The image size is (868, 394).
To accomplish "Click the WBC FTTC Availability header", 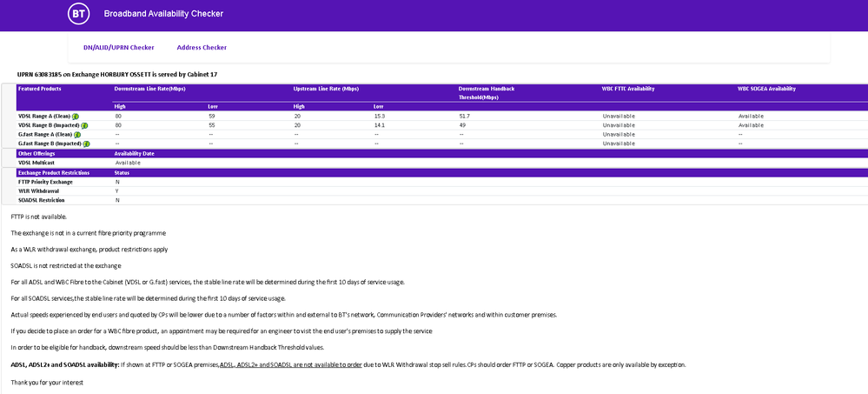I will pyautogui.click(x=628, y=89).
